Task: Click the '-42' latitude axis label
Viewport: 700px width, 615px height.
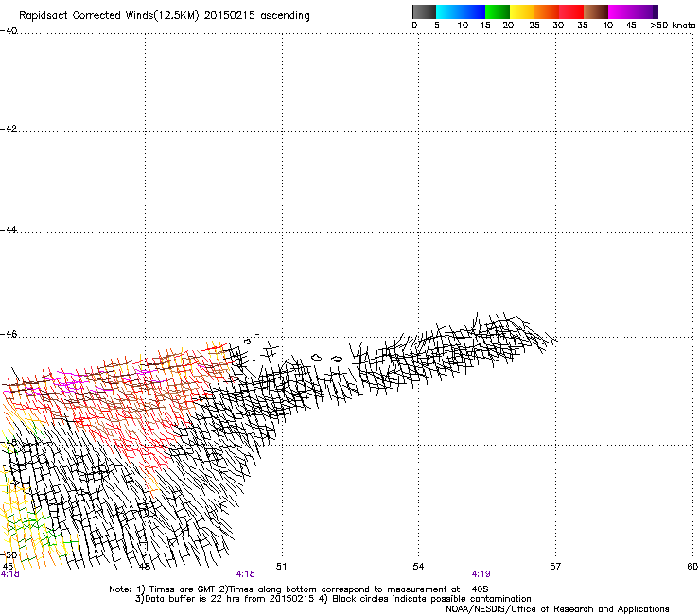Action: 9,128
